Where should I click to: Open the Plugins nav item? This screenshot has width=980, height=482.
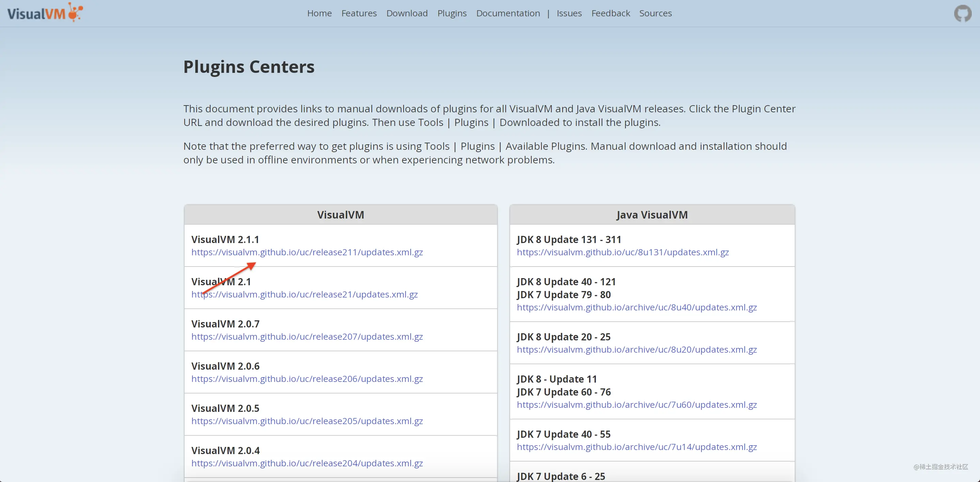pyautogui.click(x=452, y=13)
